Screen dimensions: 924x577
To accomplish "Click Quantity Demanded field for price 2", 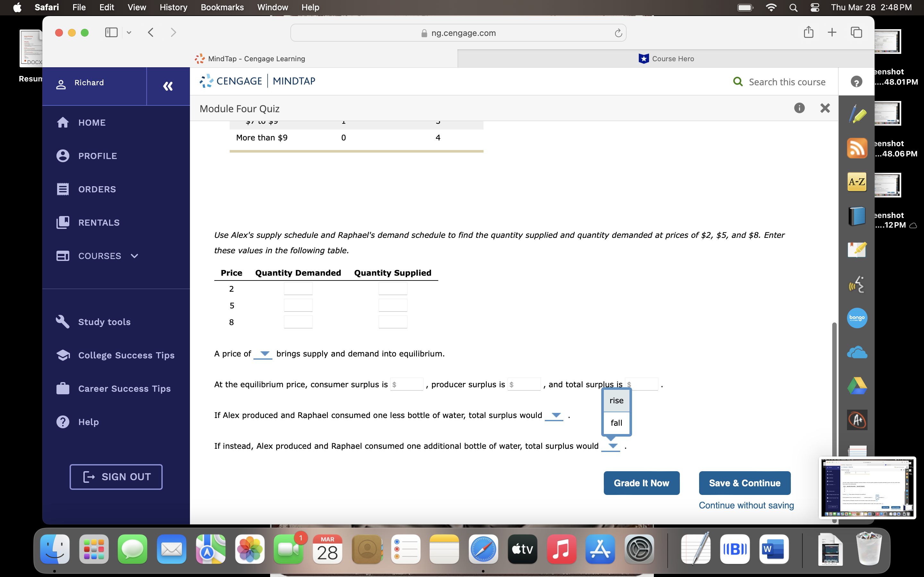I will (298, 289).
